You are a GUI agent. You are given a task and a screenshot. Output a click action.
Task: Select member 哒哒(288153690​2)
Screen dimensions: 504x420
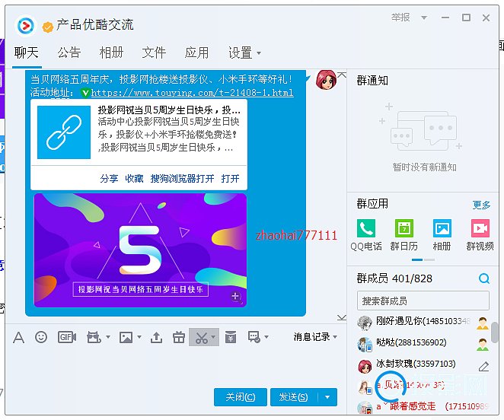tap(423, 343)
